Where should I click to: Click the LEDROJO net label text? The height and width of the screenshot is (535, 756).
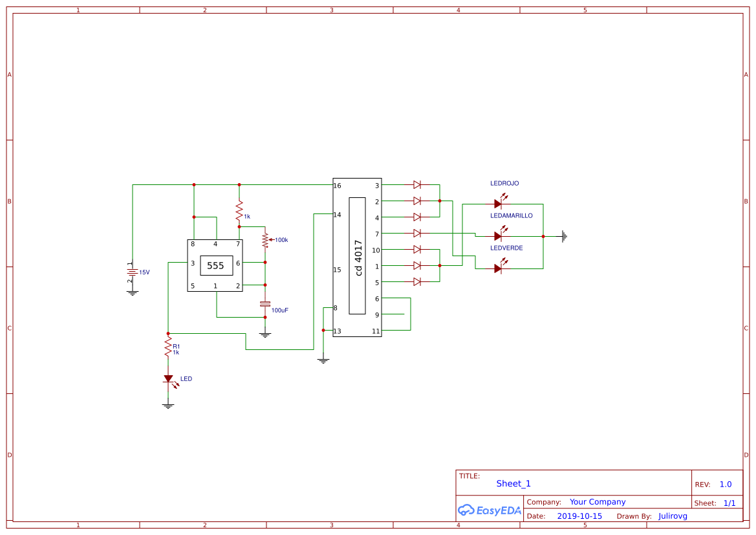504,183
